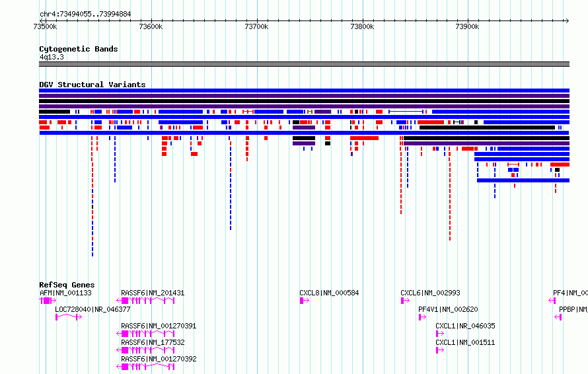Click the blue DGV variant with thin connector line
The image size is (588, 374).
406,112
